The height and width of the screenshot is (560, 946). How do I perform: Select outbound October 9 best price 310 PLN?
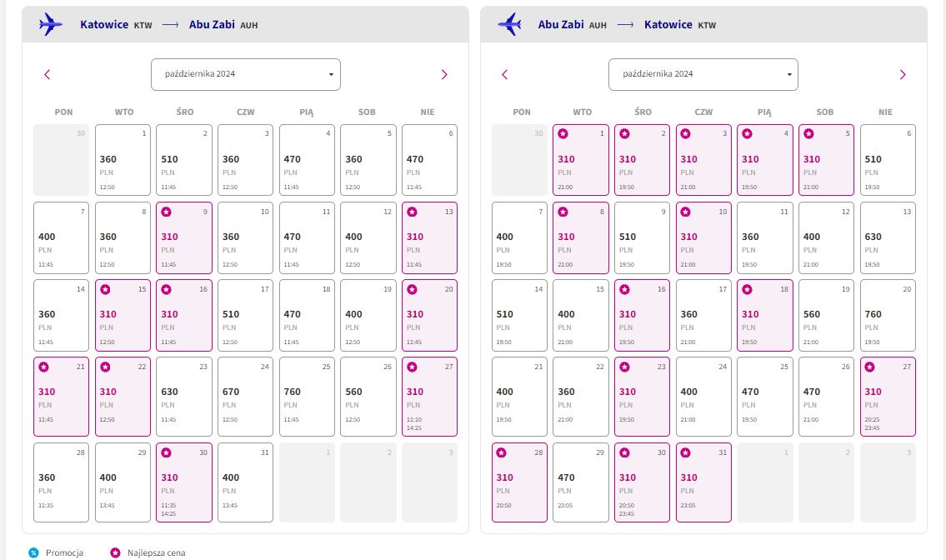click(x=184, y=237)
